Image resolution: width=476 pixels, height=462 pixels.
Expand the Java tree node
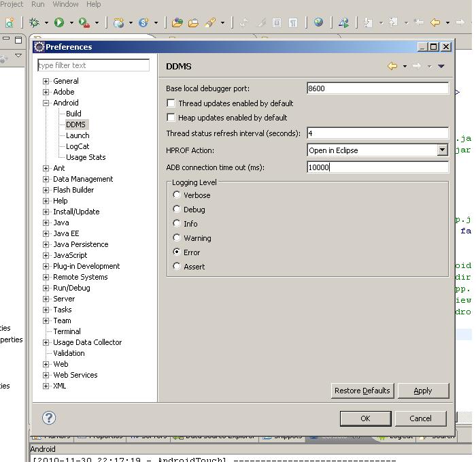[x=46, y=222]
